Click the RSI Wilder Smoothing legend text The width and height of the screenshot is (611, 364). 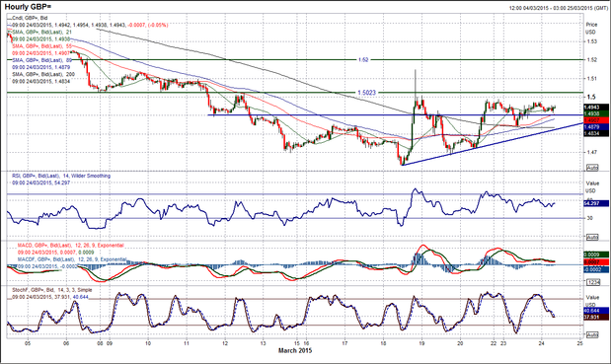click(x=61, y=176)
